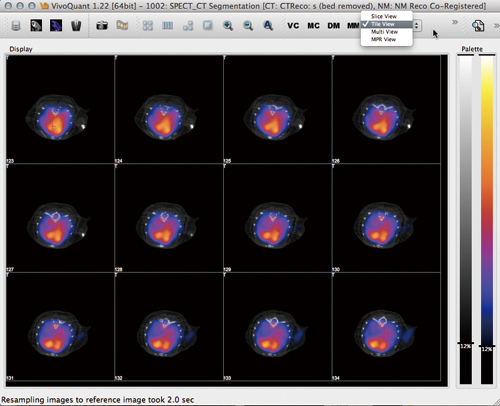Click the CT skull image icon

coord(36,25)
